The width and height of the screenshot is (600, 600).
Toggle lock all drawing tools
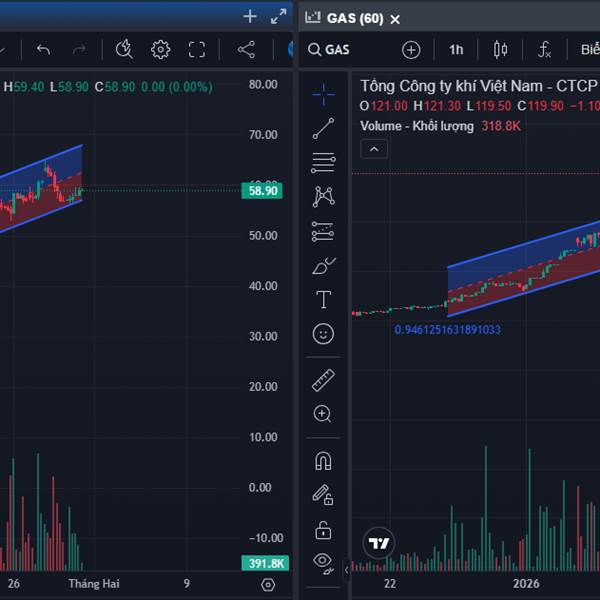[323, 528]
